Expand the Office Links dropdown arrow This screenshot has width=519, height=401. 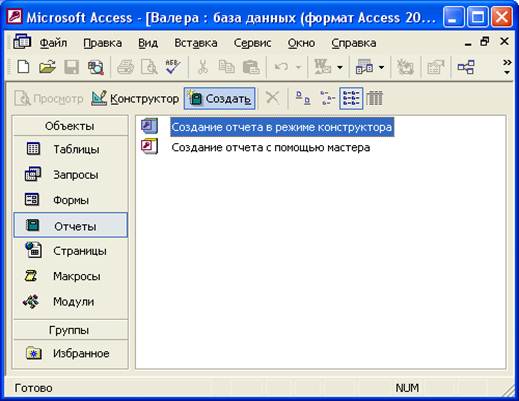pos(340,67)
